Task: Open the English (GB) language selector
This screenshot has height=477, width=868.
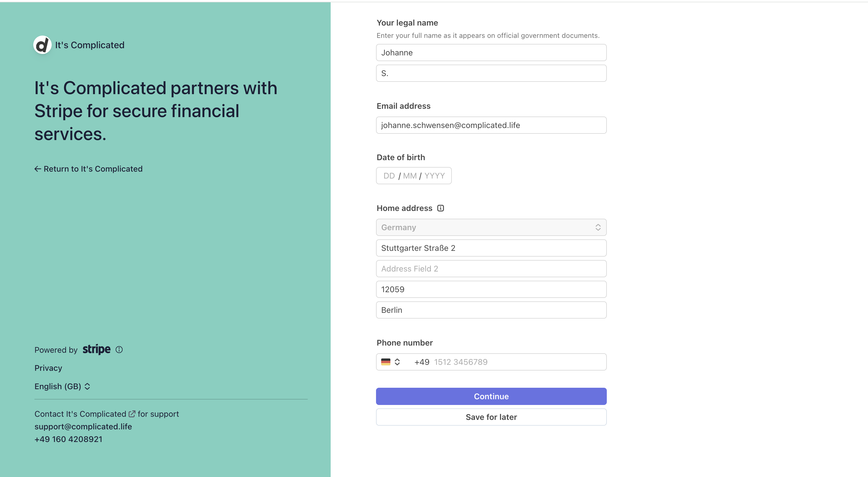Action: [62, 386]
